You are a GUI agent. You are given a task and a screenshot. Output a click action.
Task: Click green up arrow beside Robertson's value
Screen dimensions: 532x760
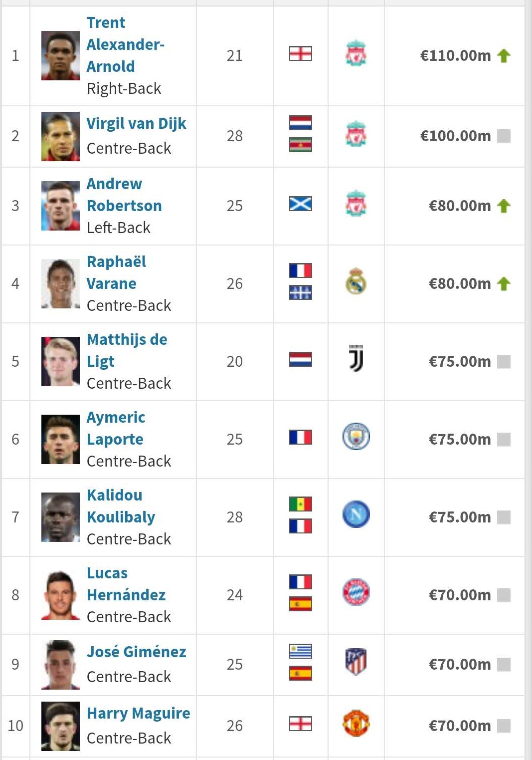[x=504, y=206]
